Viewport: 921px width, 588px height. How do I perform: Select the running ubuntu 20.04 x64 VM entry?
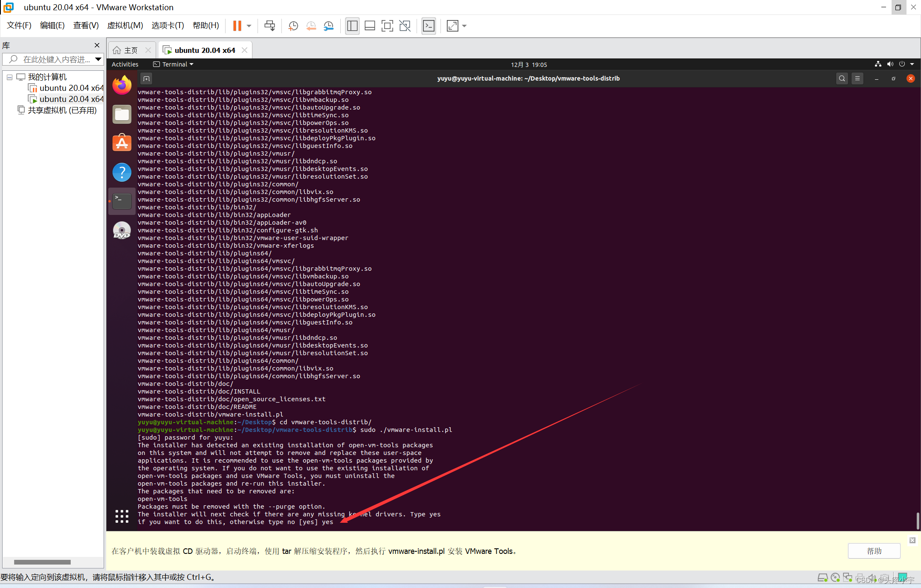point(66,99)
